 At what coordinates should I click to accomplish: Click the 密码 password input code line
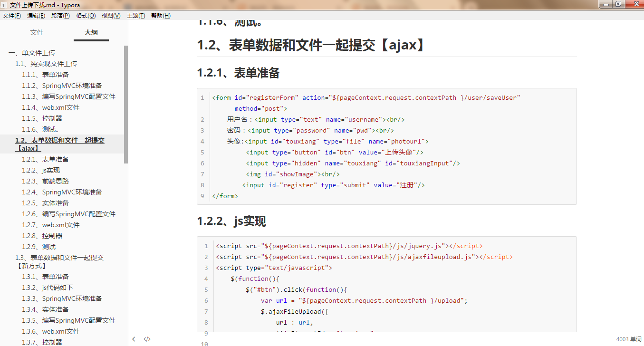[x=310, y=131]
